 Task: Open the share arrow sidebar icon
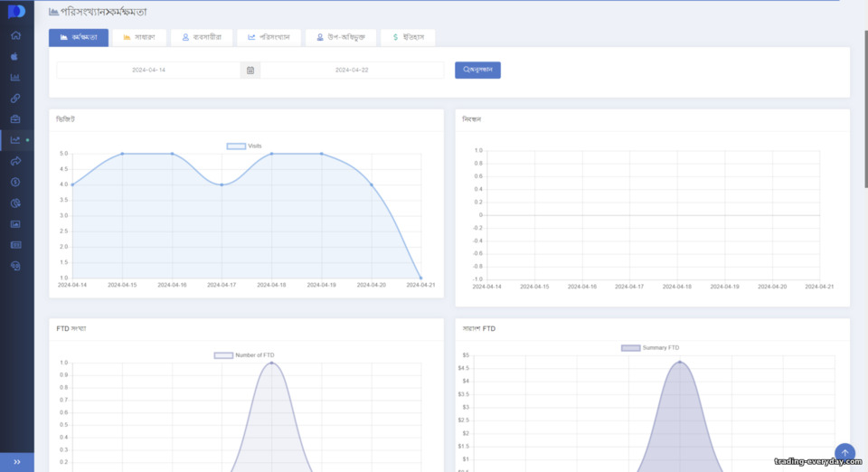click(x=15, y=161)
